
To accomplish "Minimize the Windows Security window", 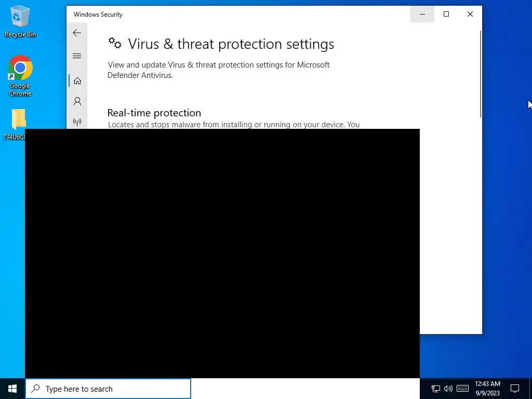I will pyautogui.click(x=422, y=14).
